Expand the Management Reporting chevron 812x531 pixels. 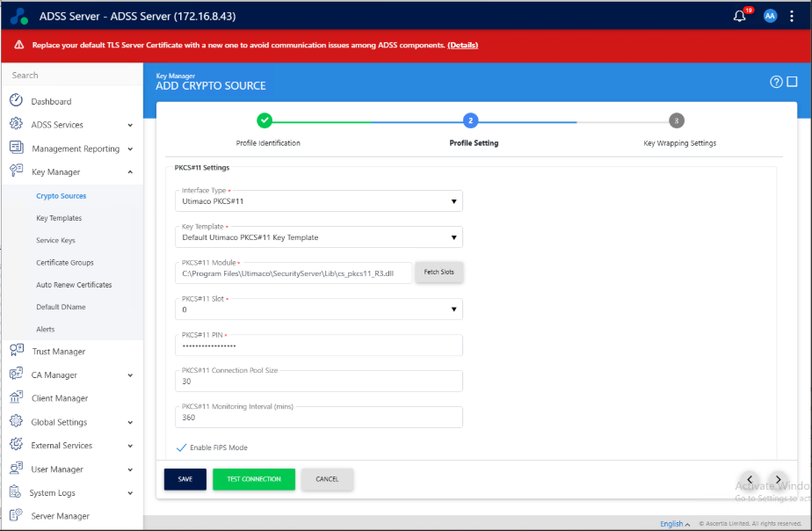tap(130, 149)
